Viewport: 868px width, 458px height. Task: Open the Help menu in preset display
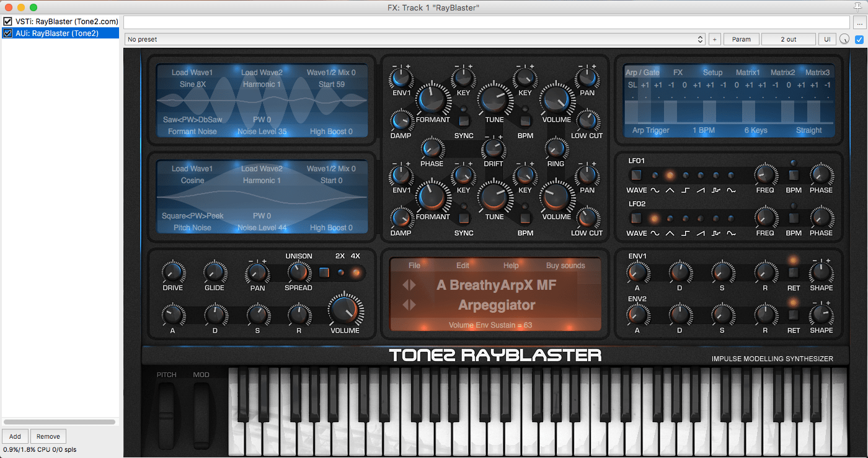[511, 266]
